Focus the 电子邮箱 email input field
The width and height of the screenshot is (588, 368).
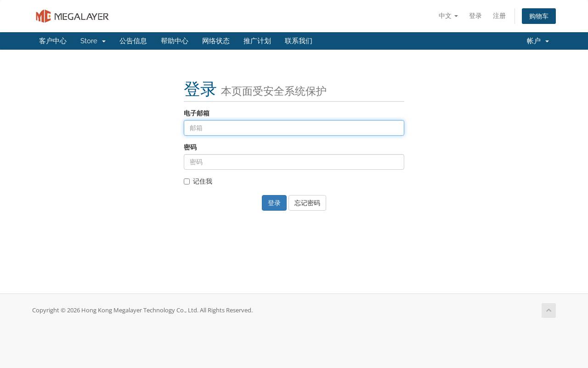pos(294,128)
